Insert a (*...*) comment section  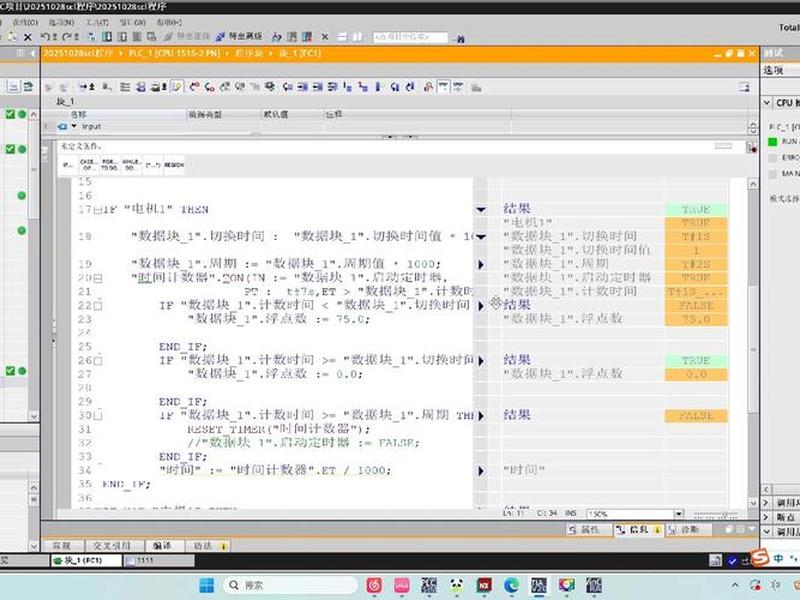click(x=153, y=165)
